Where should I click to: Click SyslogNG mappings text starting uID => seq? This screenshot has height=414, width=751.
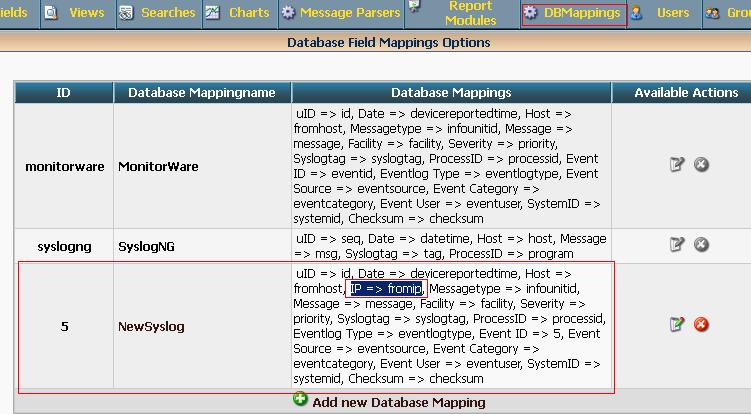(x=450, y=246)
